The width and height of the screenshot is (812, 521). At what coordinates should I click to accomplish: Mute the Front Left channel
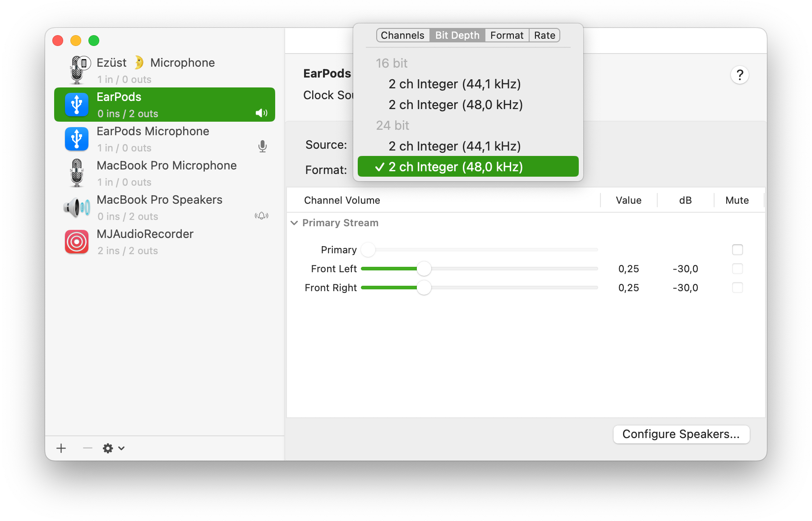(737, 269)
